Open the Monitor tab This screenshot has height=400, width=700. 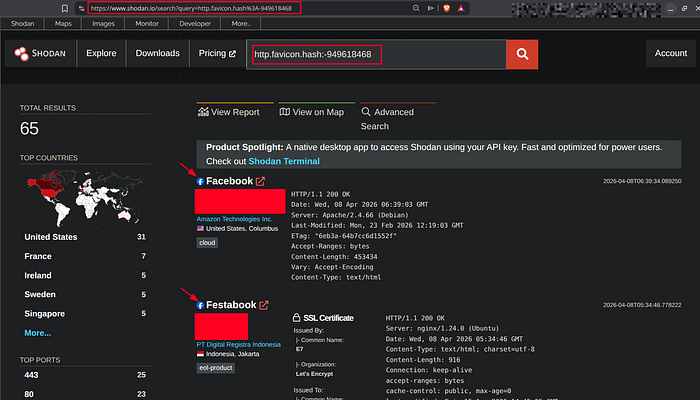(147, 24)
